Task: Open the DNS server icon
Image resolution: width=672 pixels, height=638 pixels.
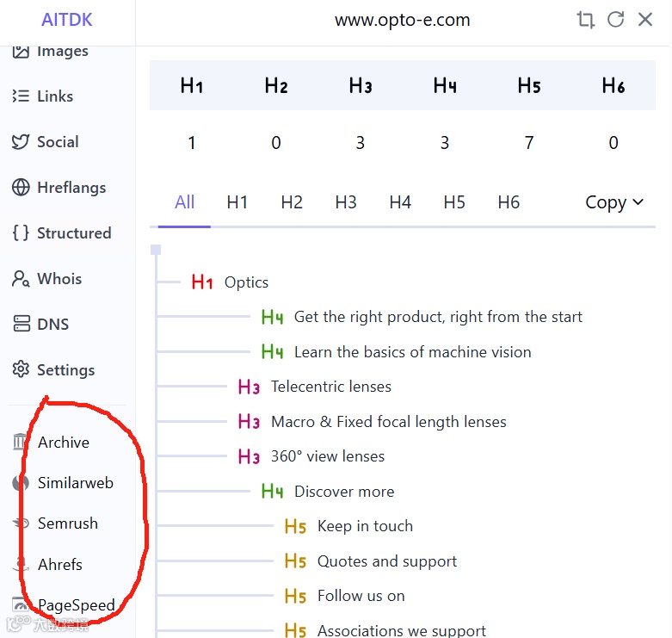Action: point(22,324)
